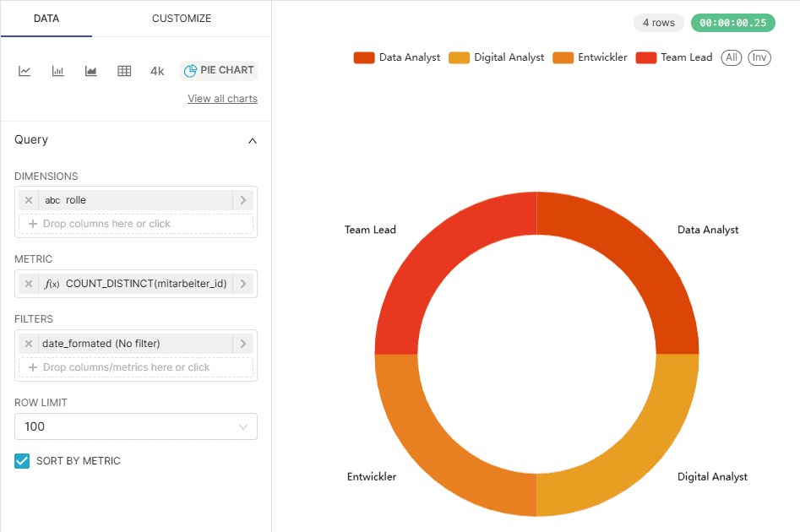The image size is (800, 532).
Task: Toggle all legend series with All button
Action: [x=731, y=57]
